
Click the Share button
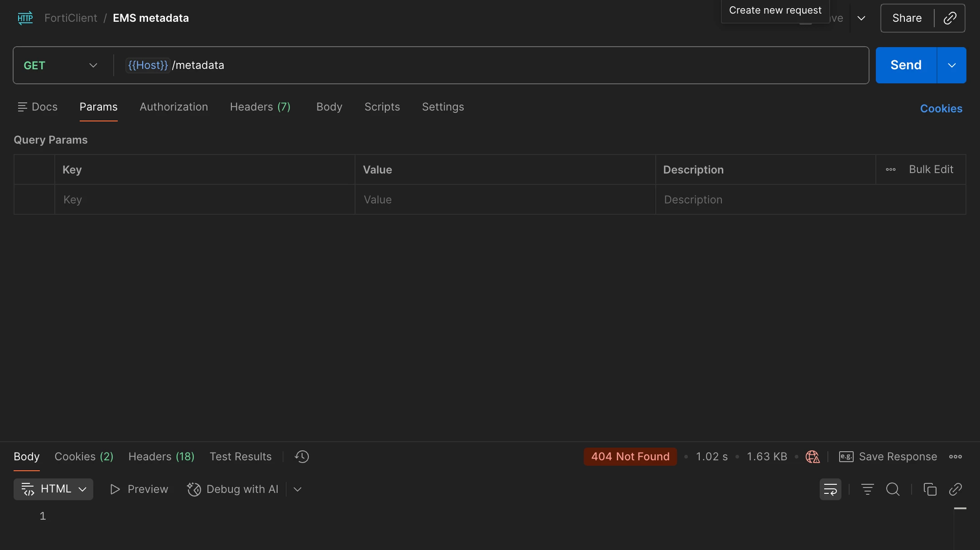click(907, 18)
